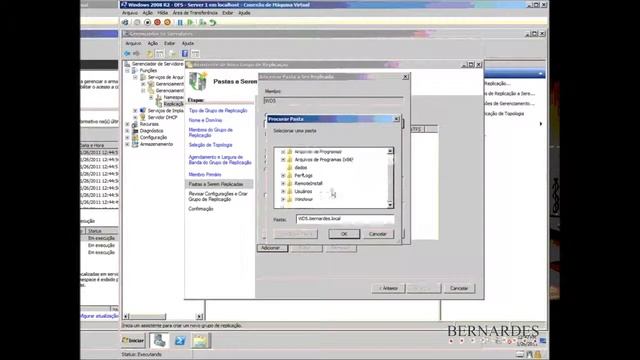Click the Pasta path input field
The width and height of the screenshot is (640, 360).
[345, 219]
